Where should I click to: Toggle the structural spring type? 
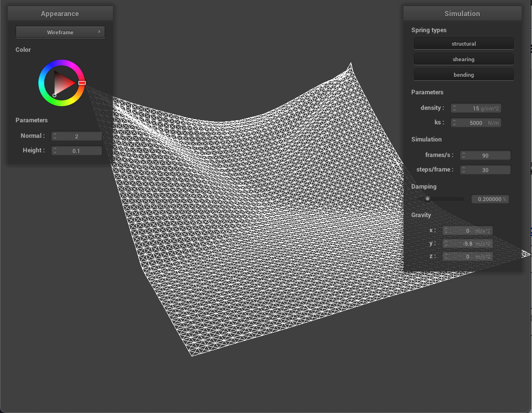464,44
